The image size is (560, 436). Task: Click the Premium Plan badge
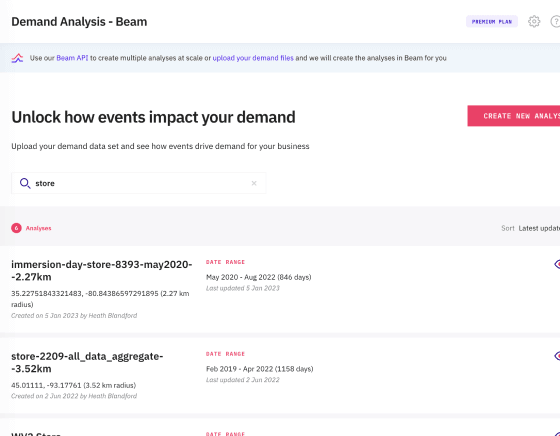492,21
